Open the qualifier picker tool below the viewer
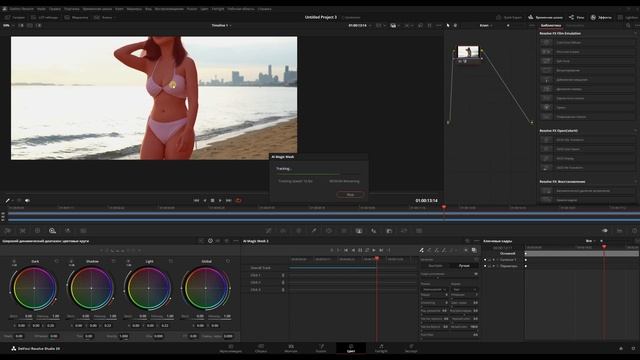 (8, 200)
